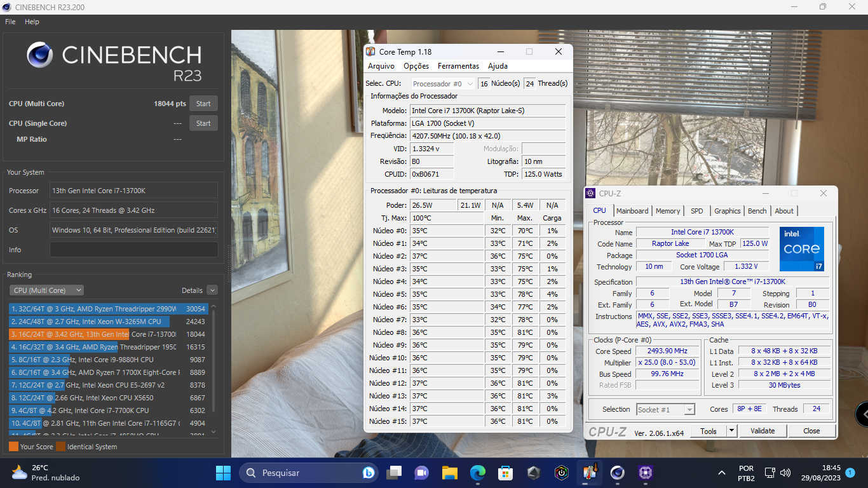Open the clock and date in system tray

(822, 473)
